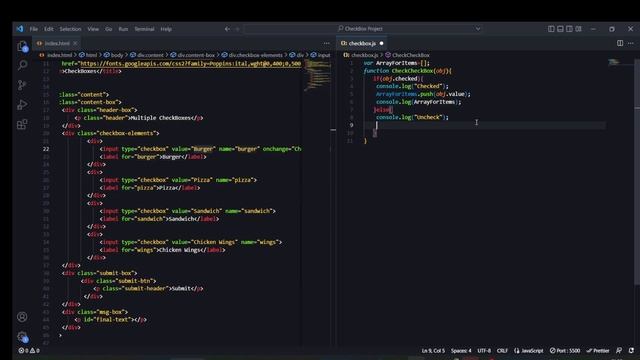Click the checkbox.js minimap
The image size is (640, 360).
pos(614,62)
